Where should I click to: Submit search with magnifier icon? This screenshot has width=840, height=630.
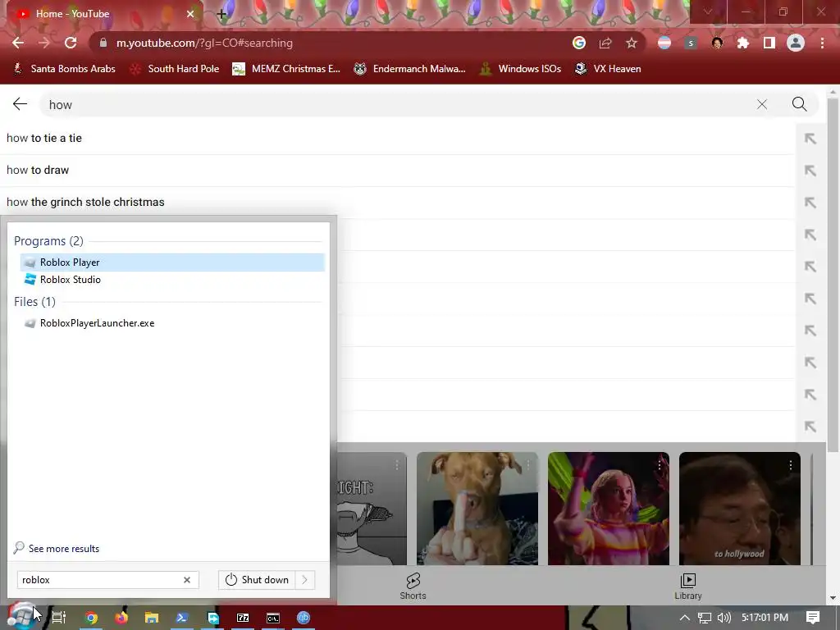click(x=799, y=104)
